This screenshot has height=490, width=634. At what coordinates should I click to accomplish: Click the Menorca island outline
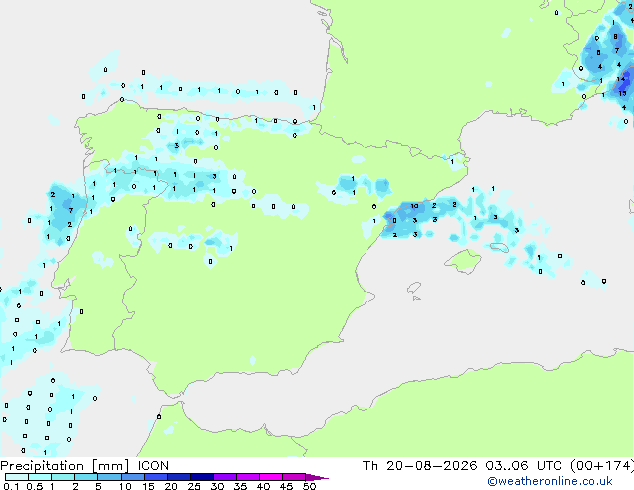(x=499, y=247)
